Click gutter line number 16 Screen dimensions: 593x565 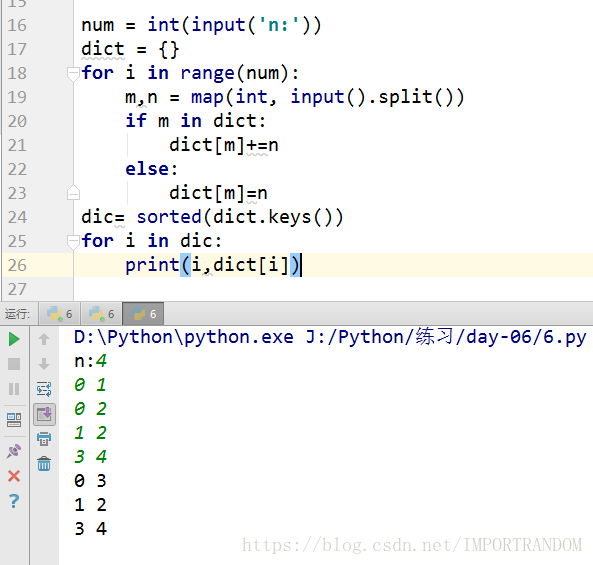tap(17, 25)
